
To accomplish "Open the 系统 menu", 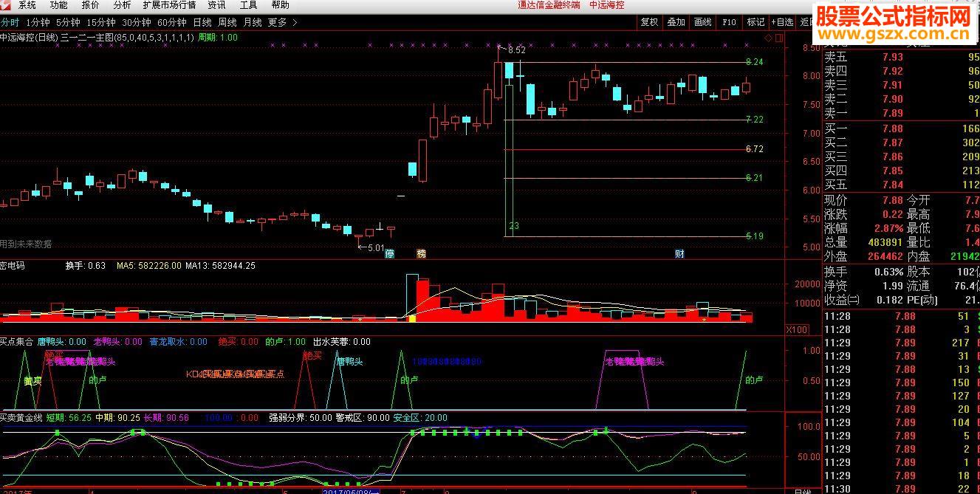I will click(x=26, y=5).
